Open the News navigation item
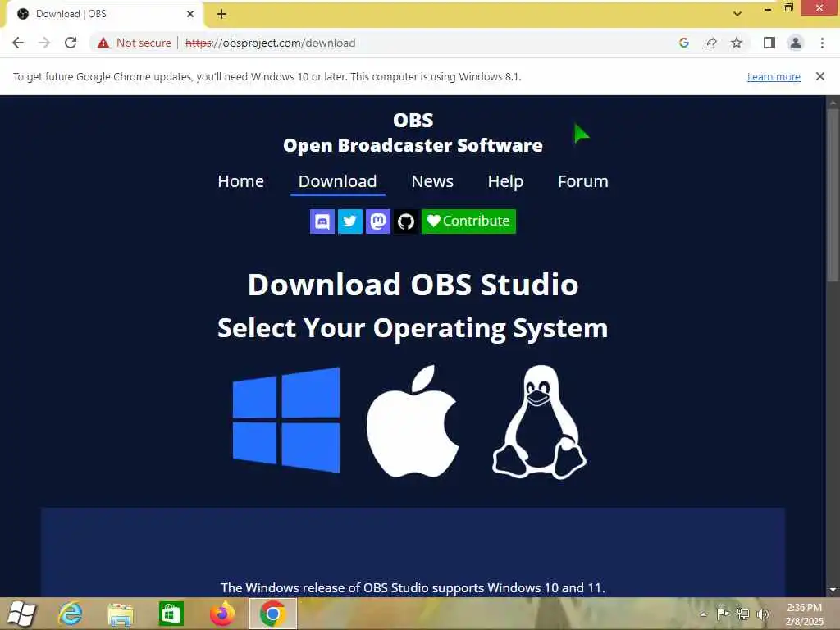Image resolution: width=840 pixels, height=630 pixels. 432,181
